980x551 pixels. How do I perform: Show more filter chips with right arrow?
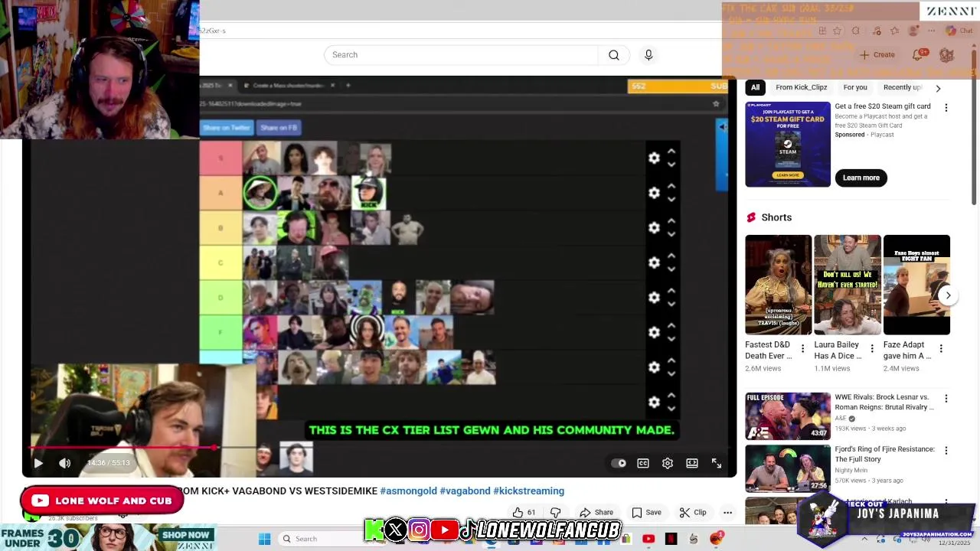click(x=938, y=88)
